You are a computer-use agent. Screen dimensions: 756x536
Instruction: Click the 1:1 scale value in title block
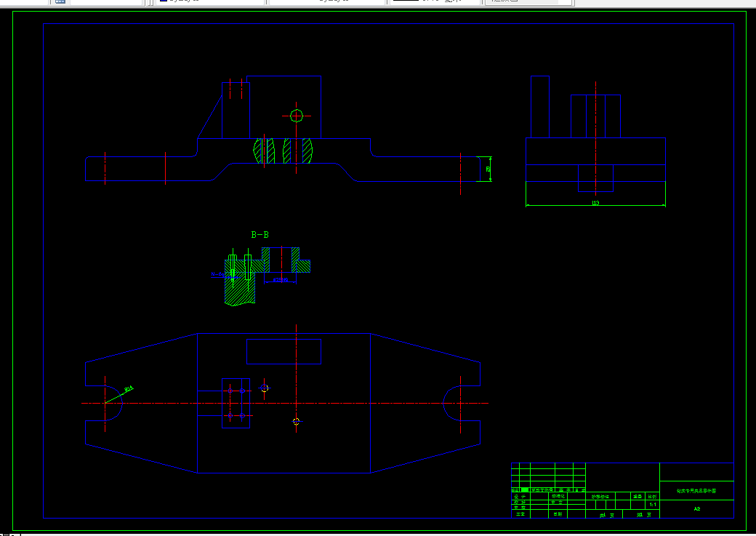[x=652, y=505]
